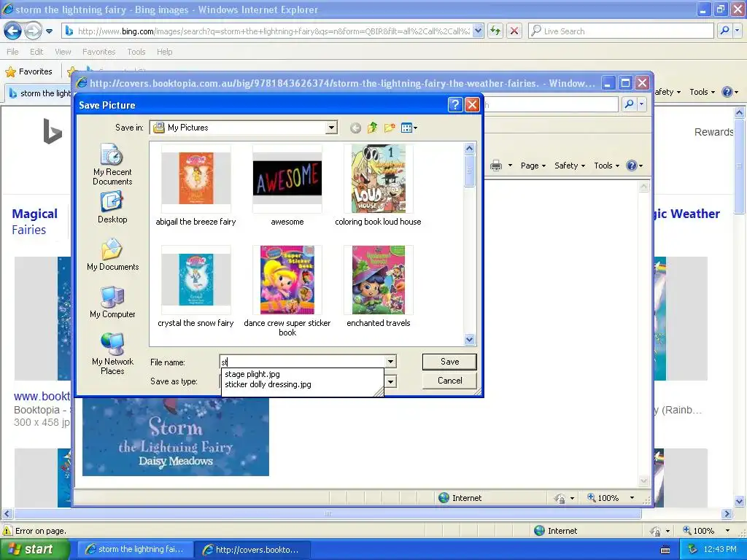Open the 100% zoom control in booktopia window
747x560 pixels.
click(611, 498)
